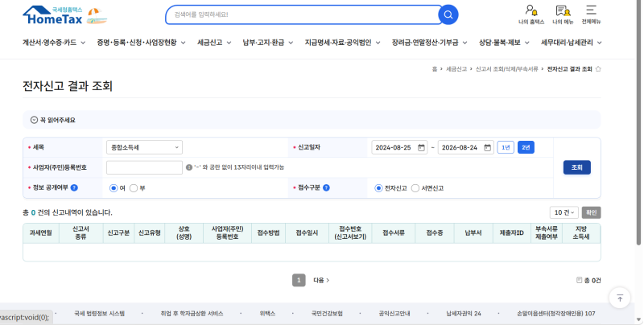The image size is (644, 325).
Task: Expand 상담·불복·제보 menu
Action: 504,43
